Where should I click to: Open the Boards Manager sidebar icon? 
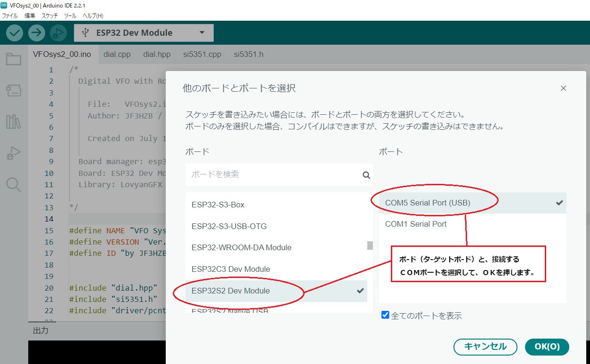tap(13, 91)
